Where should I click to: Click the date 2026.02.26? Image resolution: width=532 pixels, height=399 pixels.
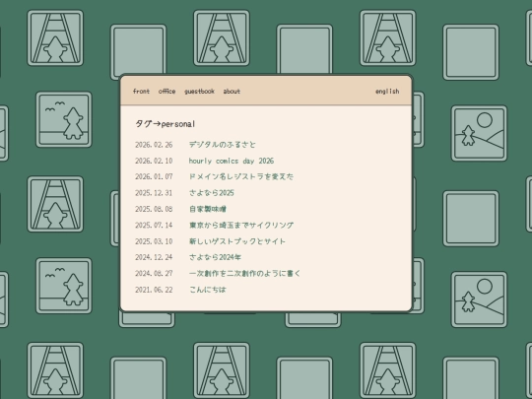pos(154,145)
